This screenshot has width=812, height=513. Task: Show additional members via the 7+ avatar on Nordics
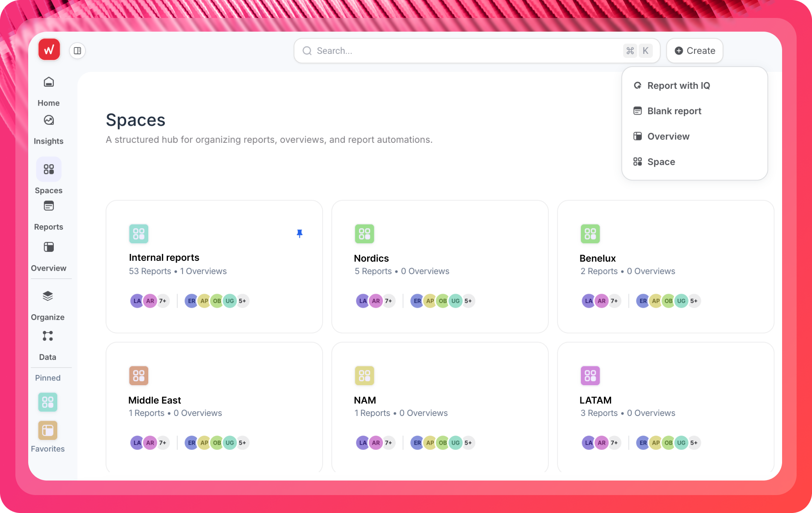(x=388, y=301)
